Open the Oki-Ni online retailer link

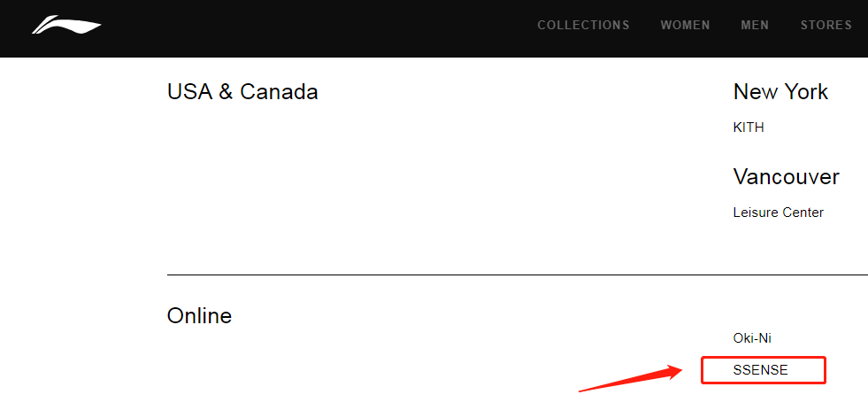point(752,338)
